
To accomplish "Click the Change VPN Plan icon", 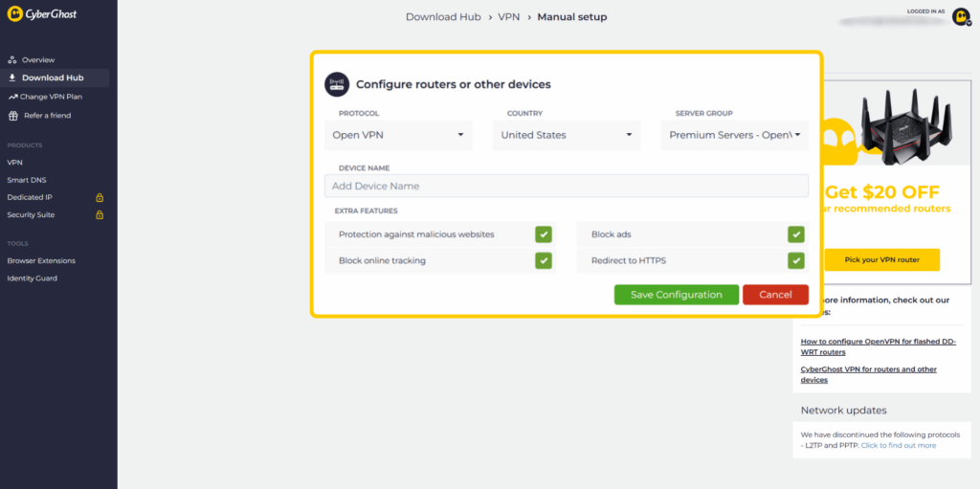I will point(12,97).
